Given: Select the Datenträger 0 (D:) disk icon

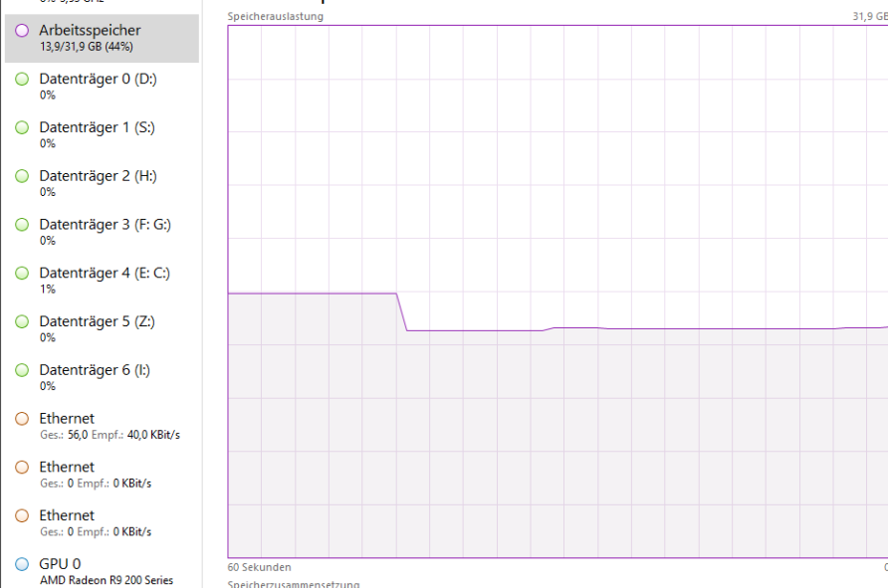Looking at the screenshot, I should 21,79.
